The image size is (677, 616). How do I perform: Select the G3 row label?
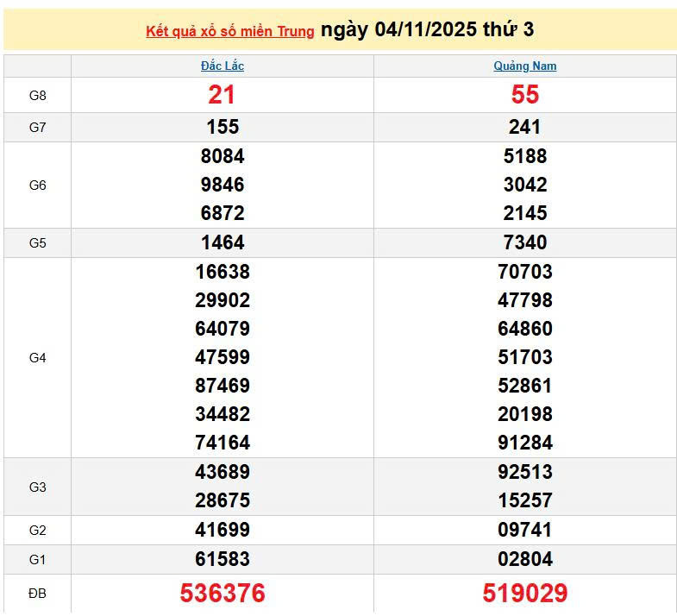37,487
